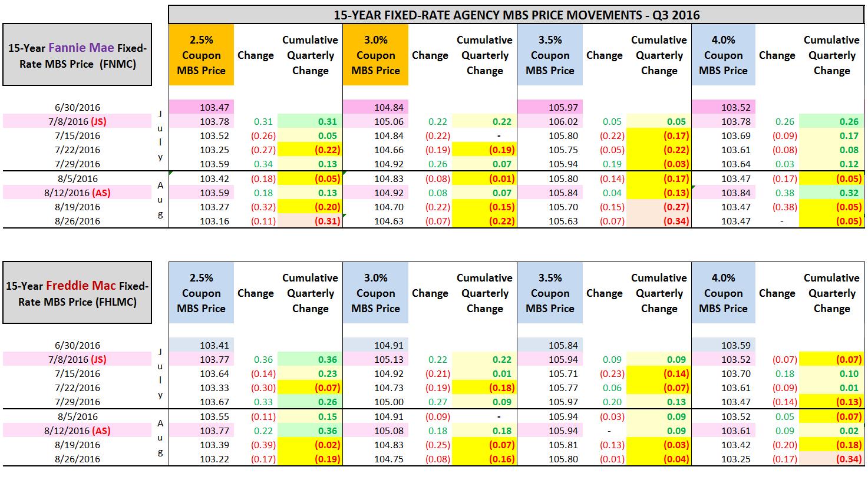This screenshot has width=868, height=480.
Task: Select Freddie Mac 6/30/2016 price 103.41
Action: tap(202, 345)
